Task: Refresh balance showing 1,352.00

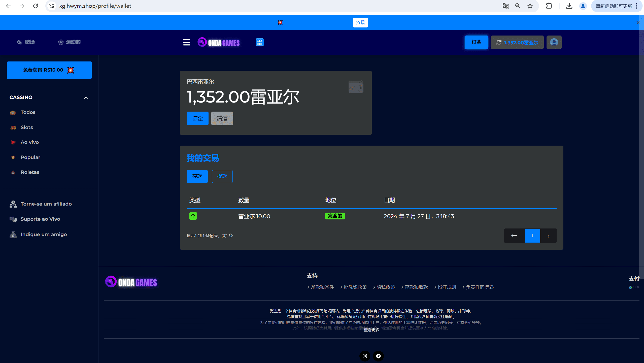Action: tap(499, 42)
